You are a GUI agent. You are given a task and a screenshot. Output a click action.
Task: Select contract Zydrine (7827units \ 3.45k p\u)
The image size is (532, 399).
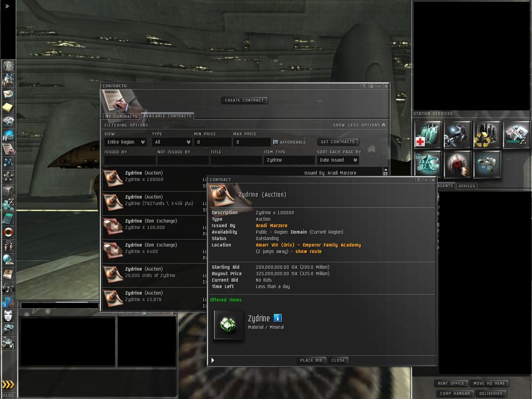point(154,203)
